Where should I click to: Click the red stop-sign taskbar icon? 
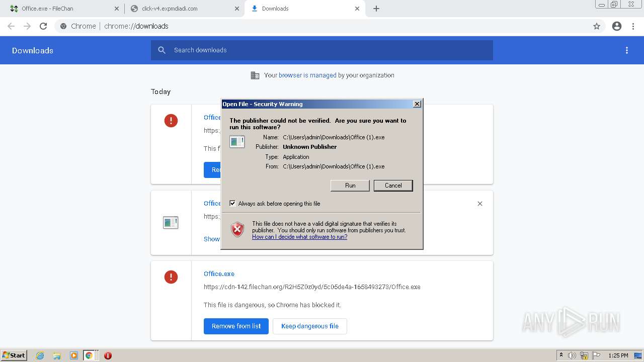pyautogui.click(x=108, y=355)
